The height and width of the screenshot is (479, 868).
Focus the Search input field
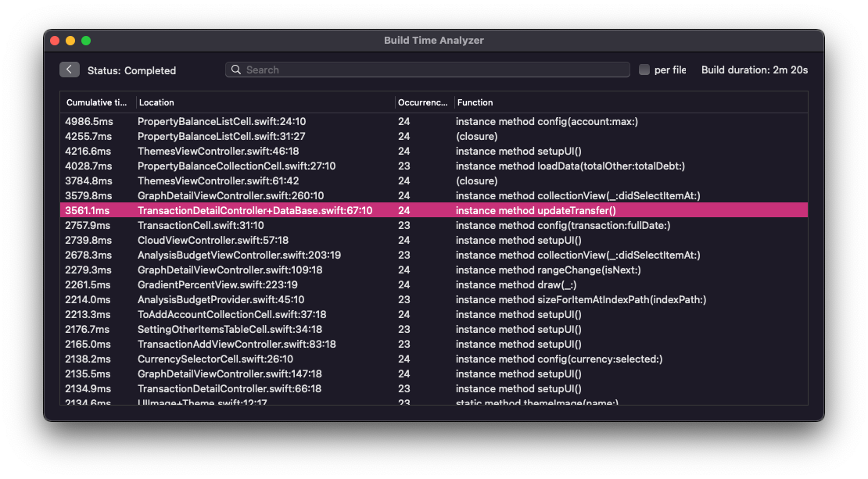click(428, 70)
